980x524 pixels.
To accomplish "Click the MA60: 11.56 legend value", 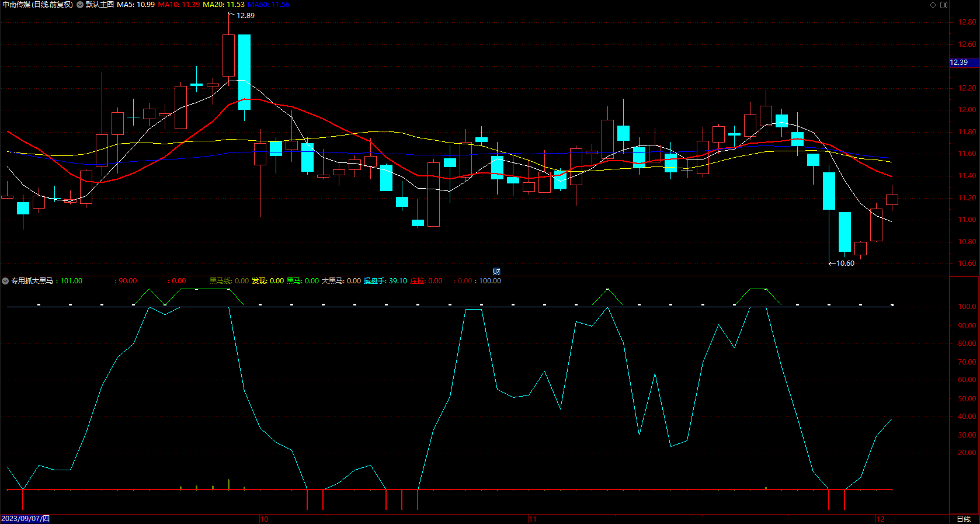I will pos(269,5).
